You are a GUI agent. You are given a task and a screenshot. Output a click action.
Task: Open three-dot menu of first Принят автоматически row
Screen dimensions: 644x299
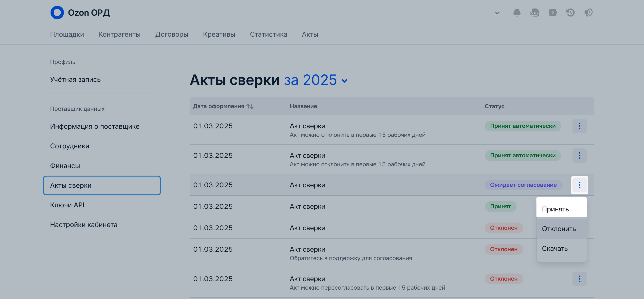579,126
